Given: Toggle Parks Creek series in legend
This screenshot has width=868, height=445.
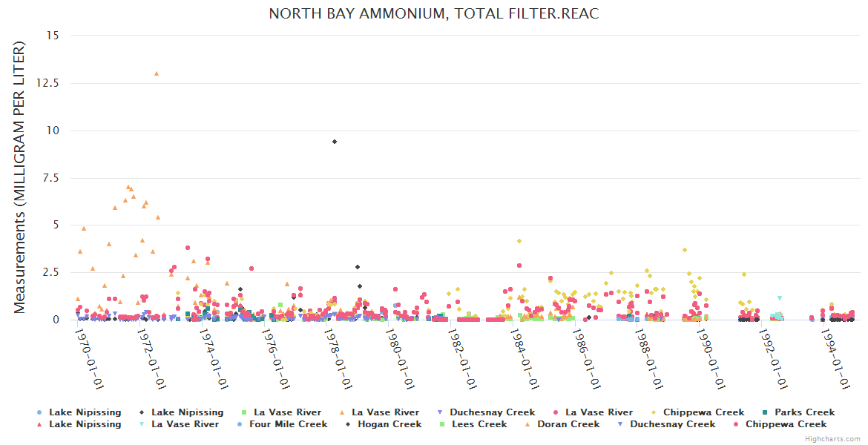Looking at the screenshot, I should (x=804, y=412).
